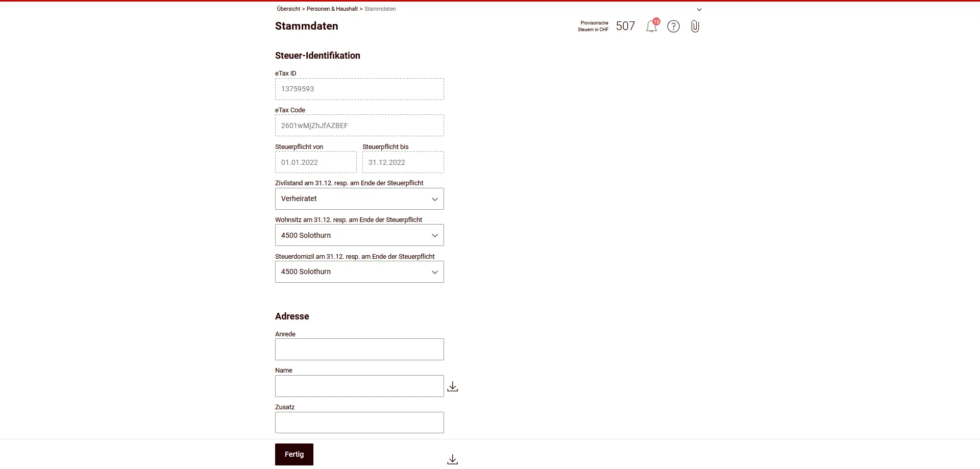Select the Steuerpflicht von date field
The image size is (980, 469).
[x=315, y=162]
